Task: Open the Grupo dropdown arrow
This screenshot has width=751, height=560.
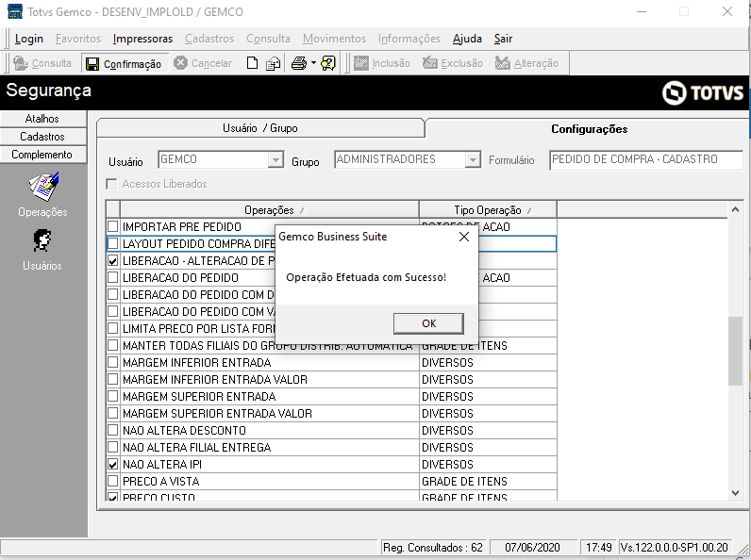Action: pos(473,159)
